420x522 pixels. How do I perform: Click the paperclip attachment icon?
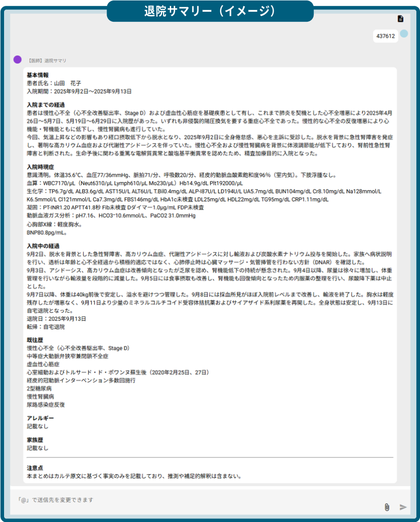pyautogui.click(x=387, y=507)
